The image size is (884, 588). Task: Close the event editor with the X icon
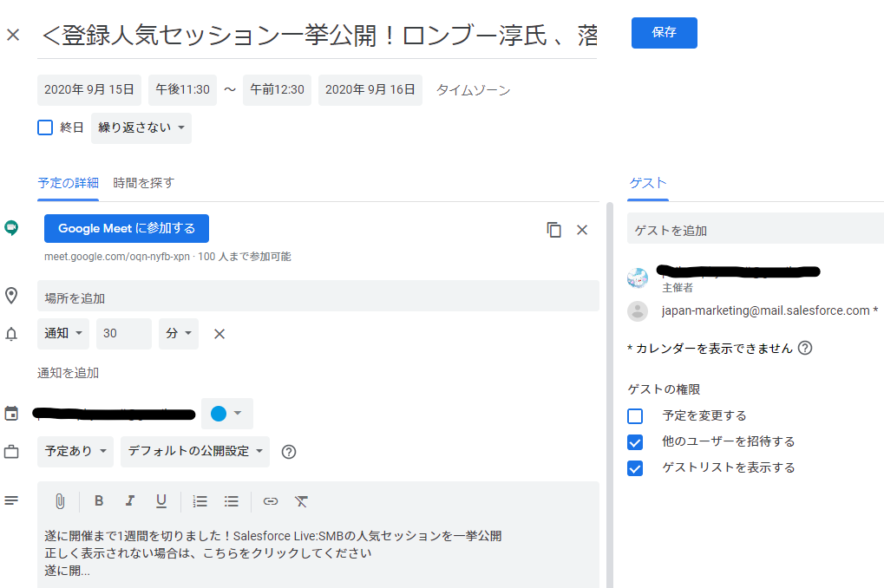point(13,35)
